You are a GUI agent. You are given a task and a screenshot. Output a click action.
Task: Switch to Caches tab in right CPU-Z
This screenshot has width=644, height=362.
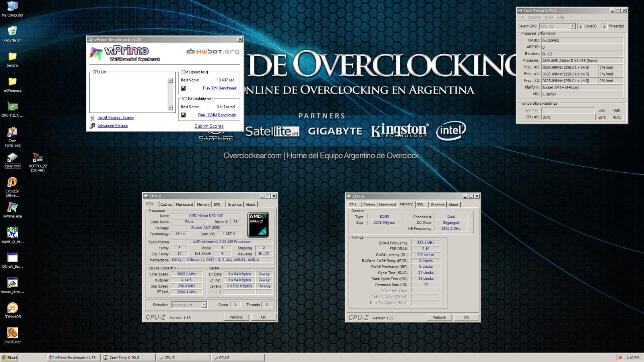(369, 205)
